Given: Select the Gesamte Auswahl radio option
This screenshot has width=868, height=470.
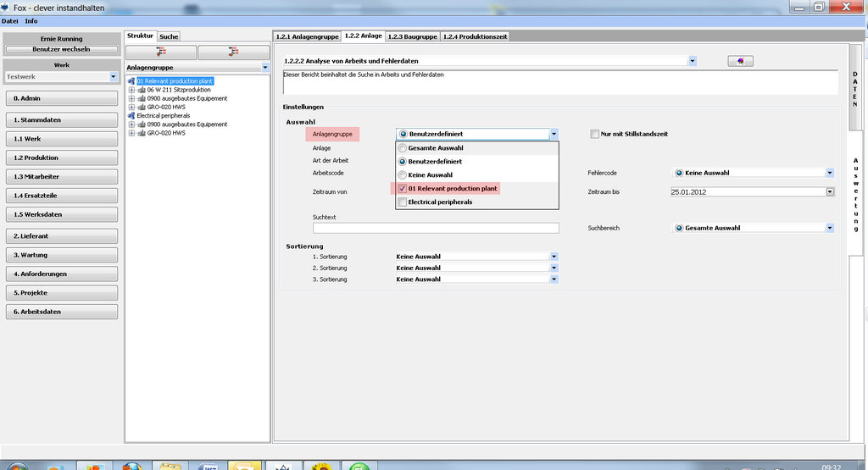Looking at the screenshot, I should 403,147.
